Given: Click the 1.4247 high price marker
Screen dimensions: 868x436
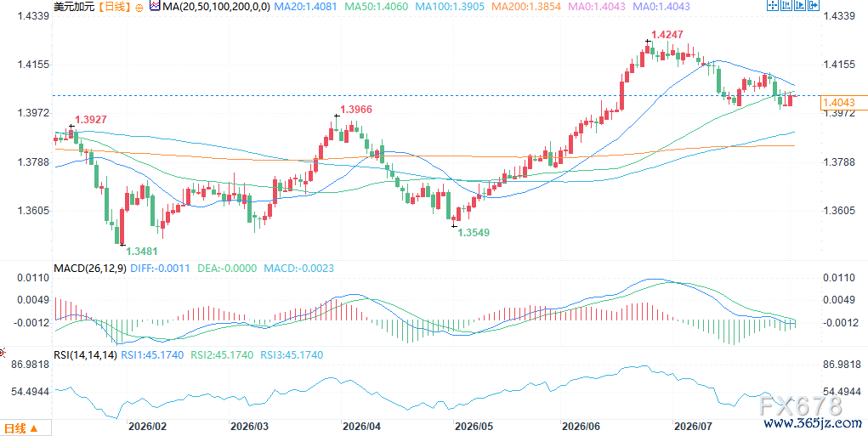Looking at the screenshot, I should (x=667, y=34).
